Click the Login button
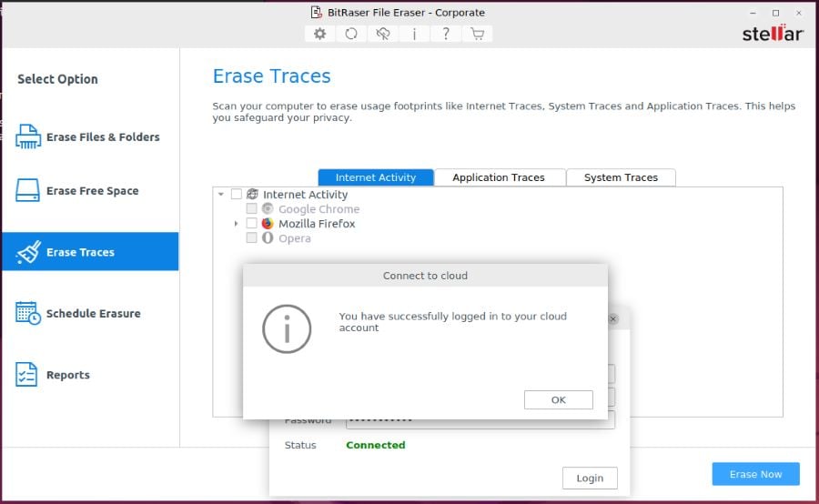This screenshot has height=504, width=819. coord(590,478)
